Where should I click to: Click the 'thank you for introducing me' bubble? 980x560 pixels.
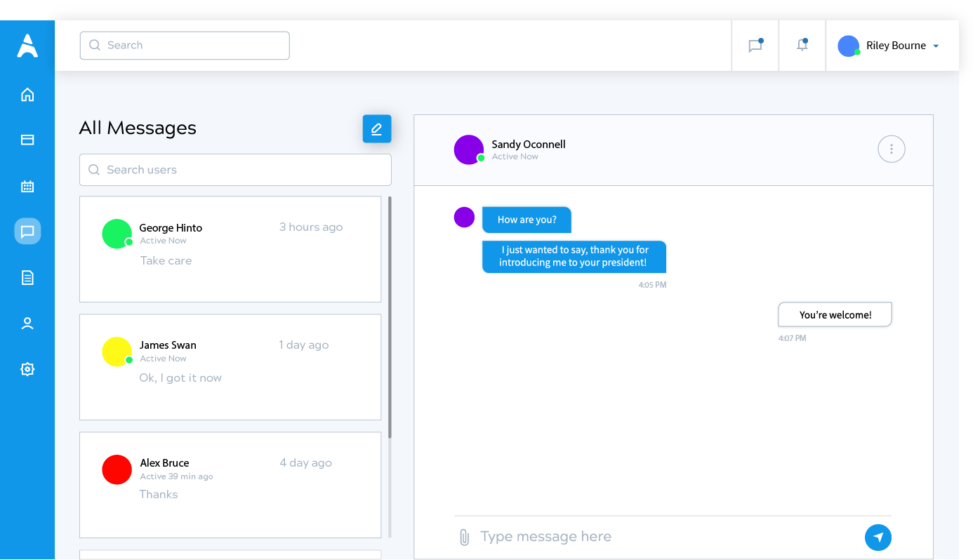[574, 256]
